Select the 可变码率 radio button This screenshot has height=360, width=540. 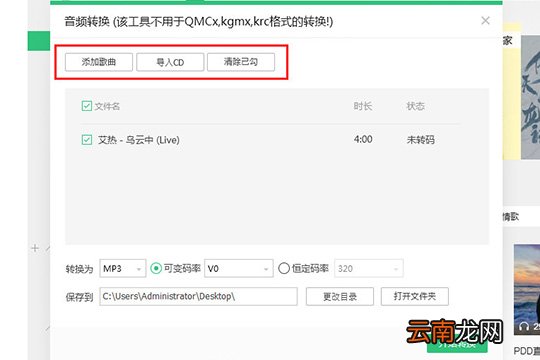(x=156, y=268)
